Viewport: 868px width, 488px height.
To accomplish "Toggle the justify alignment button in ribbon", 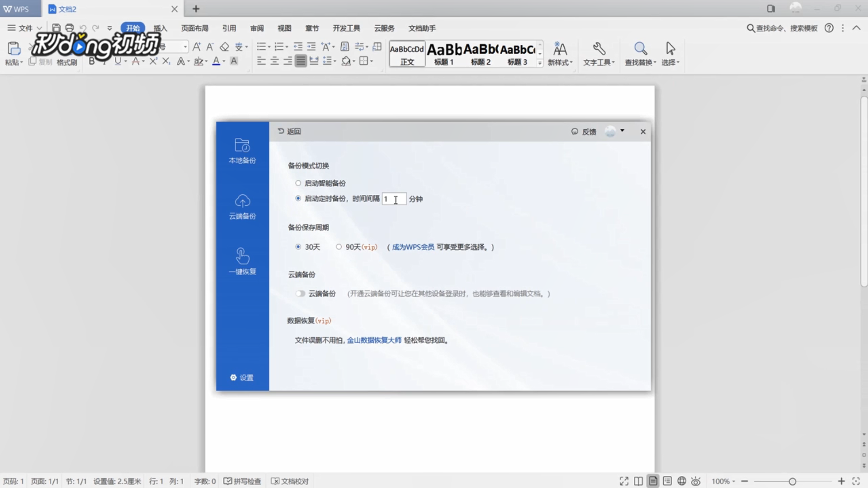I will click(301, 61).
